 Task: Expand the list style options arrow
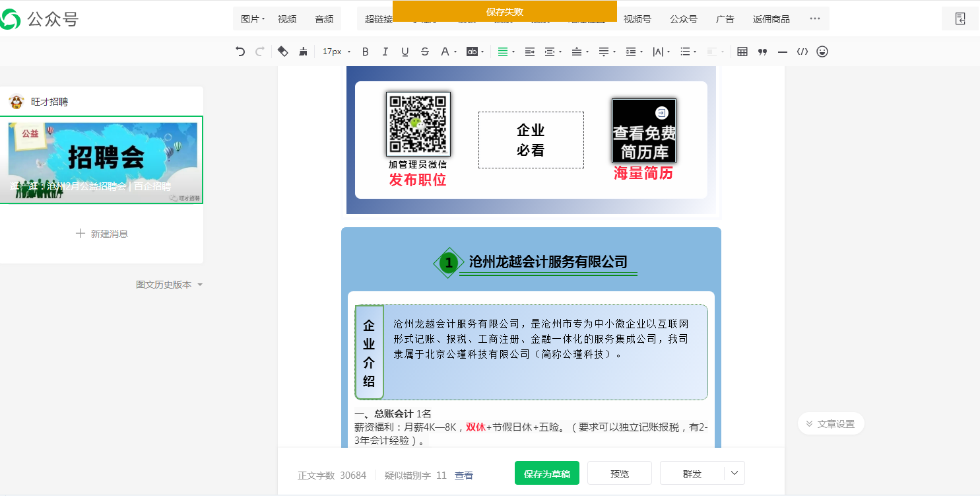(x=696, y=52)
